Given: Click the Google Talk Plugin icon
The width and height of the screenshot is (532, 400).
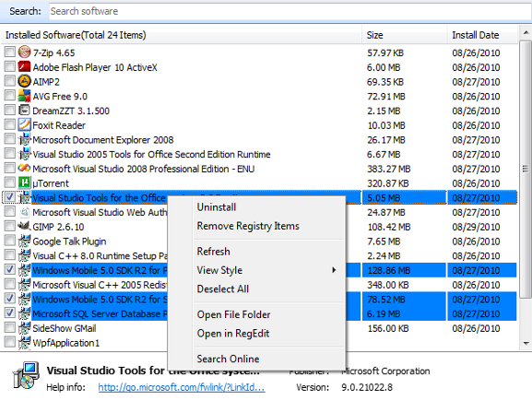Looking at the screenshot, I should click(x=24, y=241).
